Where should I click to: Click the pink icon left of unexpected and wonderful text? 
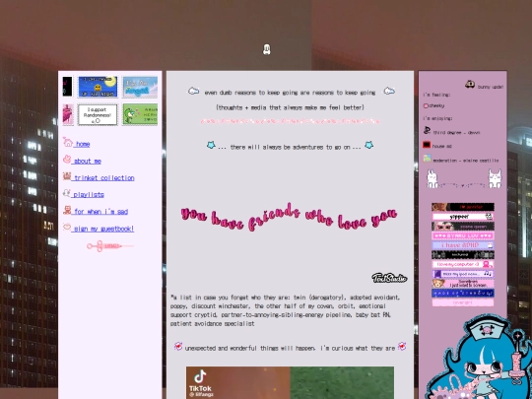point(178,347)
